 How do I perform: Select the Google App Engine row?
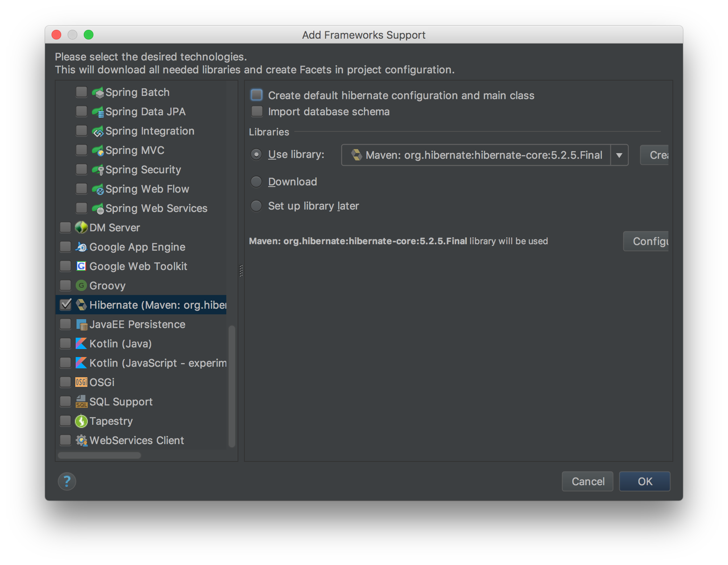pyautogui.click(x=141, y=247)
